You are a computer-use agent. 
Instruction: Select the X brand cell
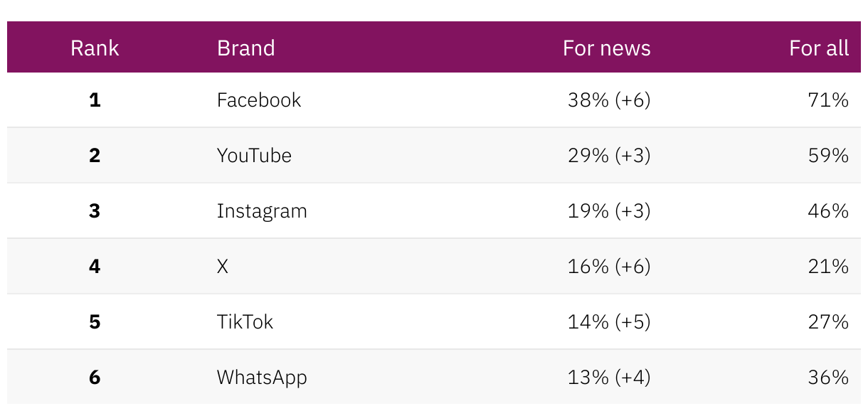[x=223, y=267]
